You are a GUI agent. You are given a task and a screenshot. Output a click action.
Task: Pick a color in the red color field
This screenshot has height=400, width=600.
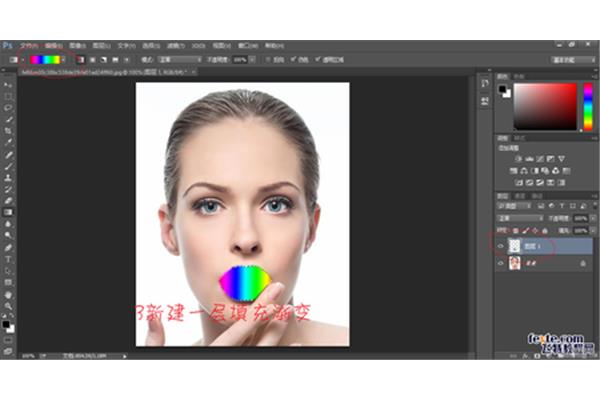545,107
